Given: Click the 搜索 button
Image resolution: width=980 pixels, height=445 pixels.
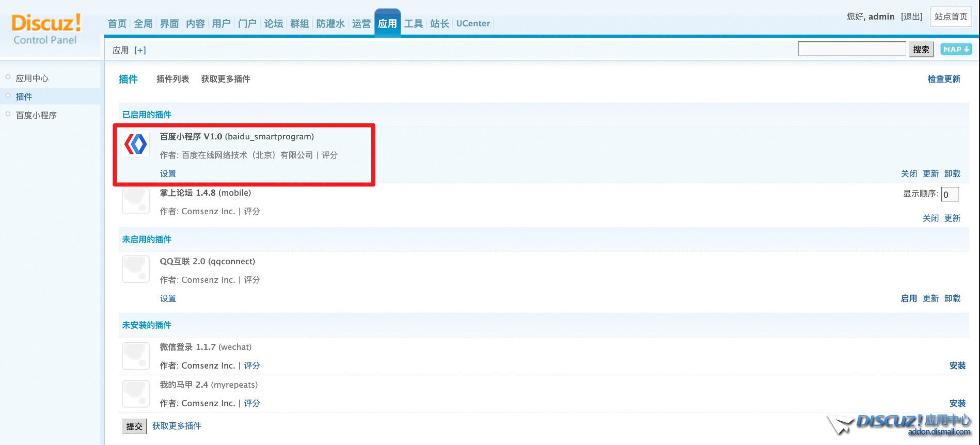Looking at the screenshot, I should pyautogui.click(x=921, y=49).
